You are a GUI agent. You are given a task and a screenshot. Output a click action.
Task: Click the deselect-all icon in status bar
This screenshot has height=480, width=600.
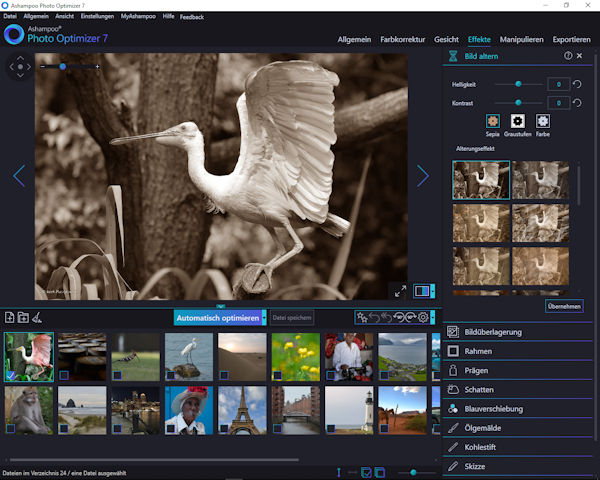tap(380, 473)
